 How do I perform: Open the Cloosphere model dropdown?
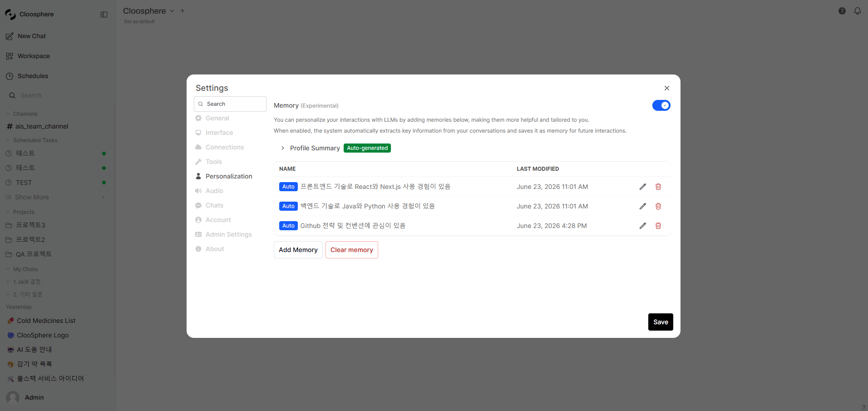pos(172,11)
